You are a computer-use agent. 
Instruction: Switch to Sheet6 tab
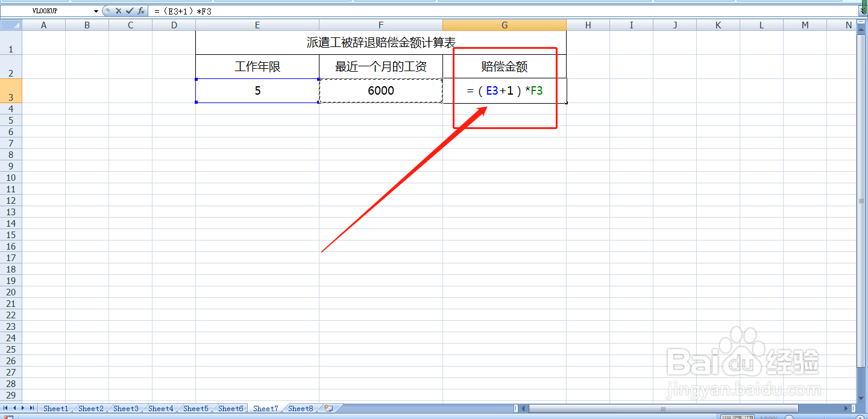pos(231,408)
